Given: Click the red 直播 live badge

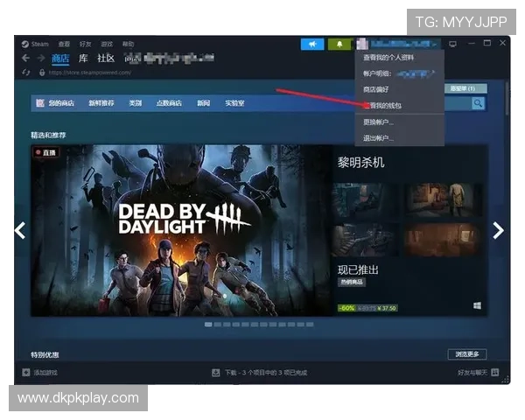Looking at the screenshot, I should [x=45, y=152].
